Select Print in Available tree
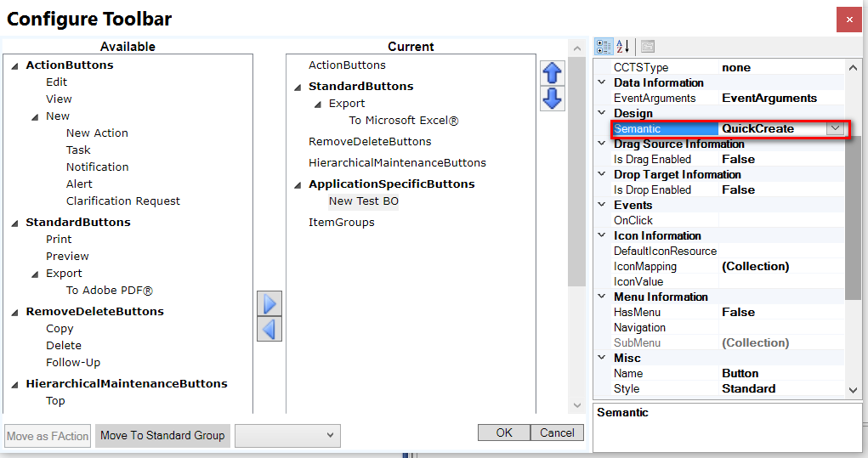 click(x=59, y=239)
